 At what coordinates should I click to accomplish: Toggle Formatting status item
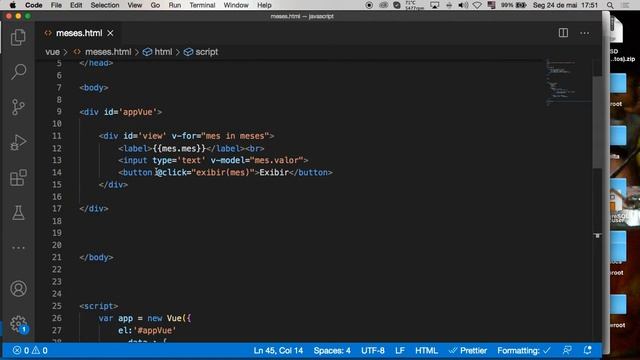pyautogui.click(x=524, y=351)
